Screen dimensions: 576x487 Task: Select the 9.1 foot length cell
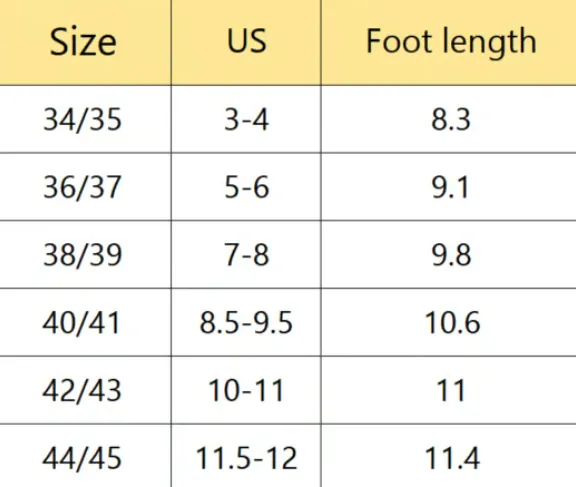(x=449, y=187)
